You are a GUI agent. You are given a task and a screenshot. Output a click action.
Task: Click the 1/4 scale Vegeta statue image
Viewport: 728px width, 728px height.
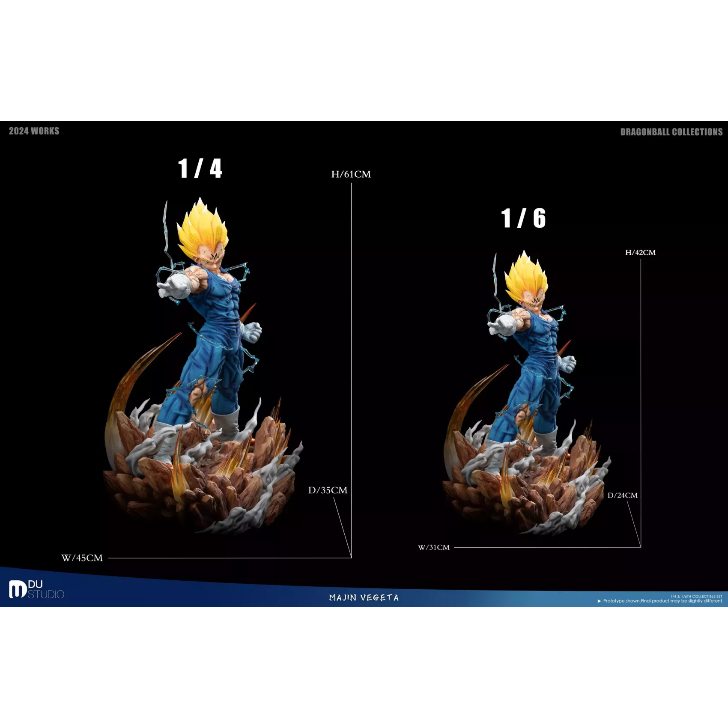click(x=203, y=366)
